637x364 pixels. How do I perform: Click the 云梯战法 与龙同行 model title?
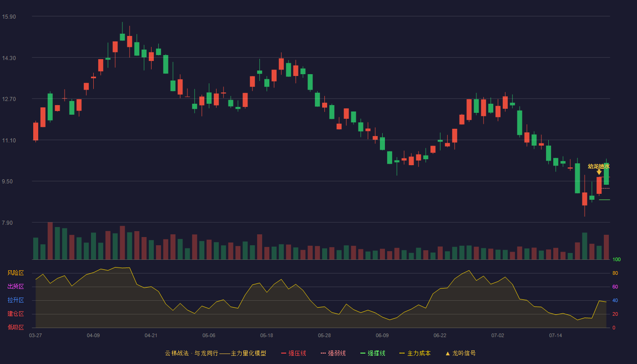(215, 354)
